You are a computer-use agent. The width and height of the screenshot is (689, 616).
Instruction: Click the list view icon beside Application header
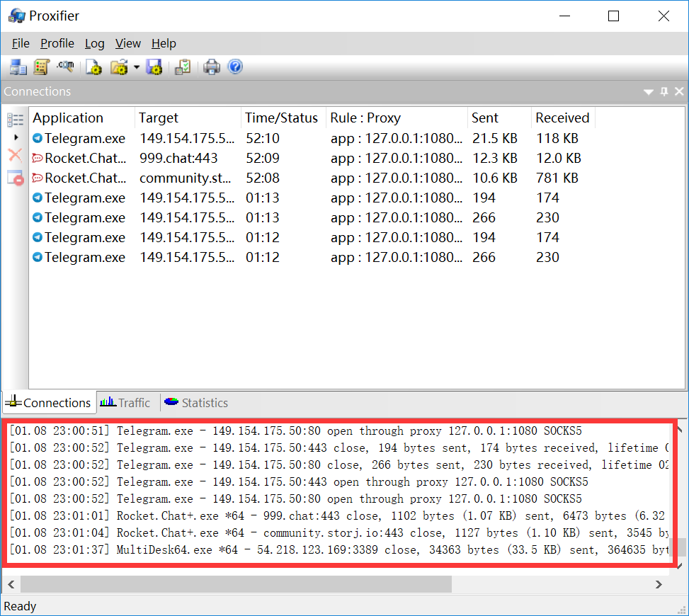pyautogui.click(x=16, y=120)
